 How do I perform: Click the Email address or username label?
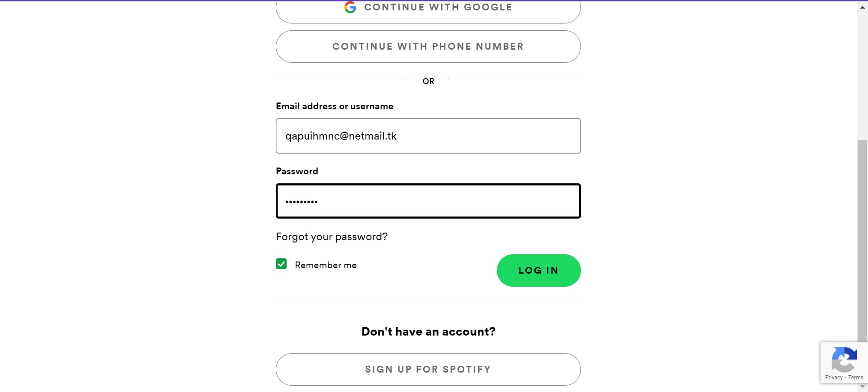(x=335, y=106)
